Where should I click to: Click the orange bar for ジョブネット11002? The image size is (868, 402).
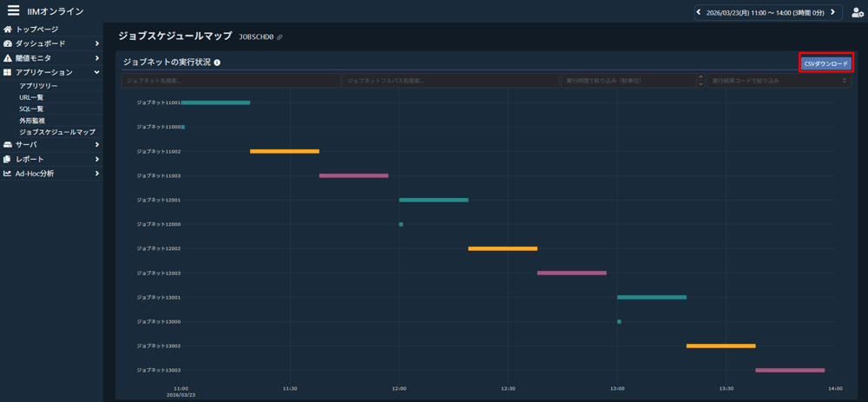point(284,151)
